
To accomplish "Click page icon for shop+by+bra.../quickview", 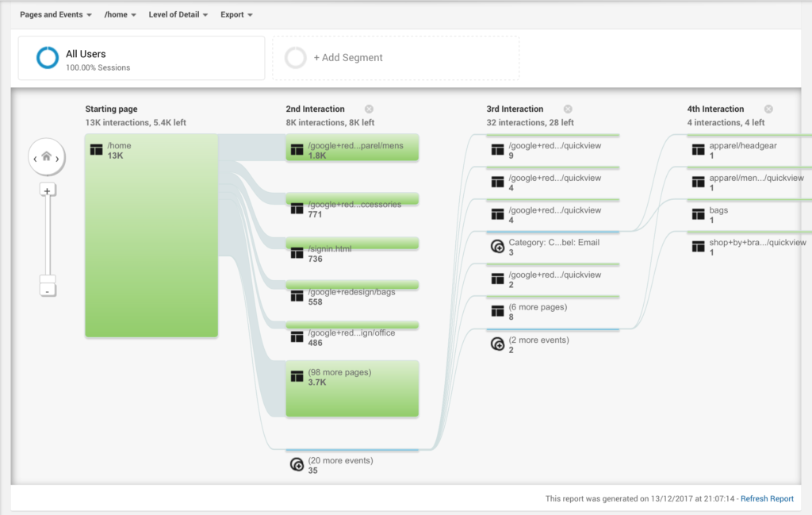I will tap(698, 246).
